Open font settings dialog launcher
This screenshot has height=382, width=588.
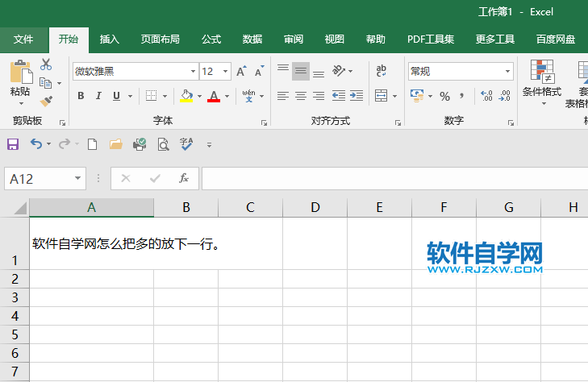264,122
